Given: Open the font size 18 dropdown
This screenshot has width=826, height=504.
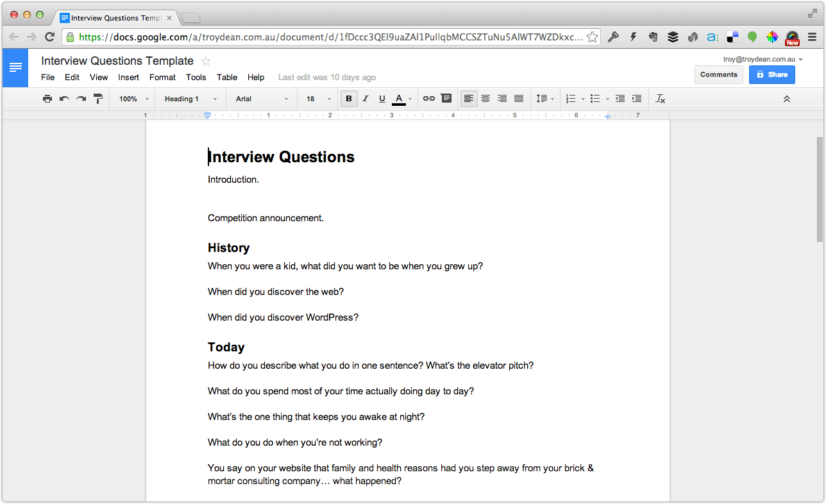Looking at the screenshot, I should (x=318, y=99).
